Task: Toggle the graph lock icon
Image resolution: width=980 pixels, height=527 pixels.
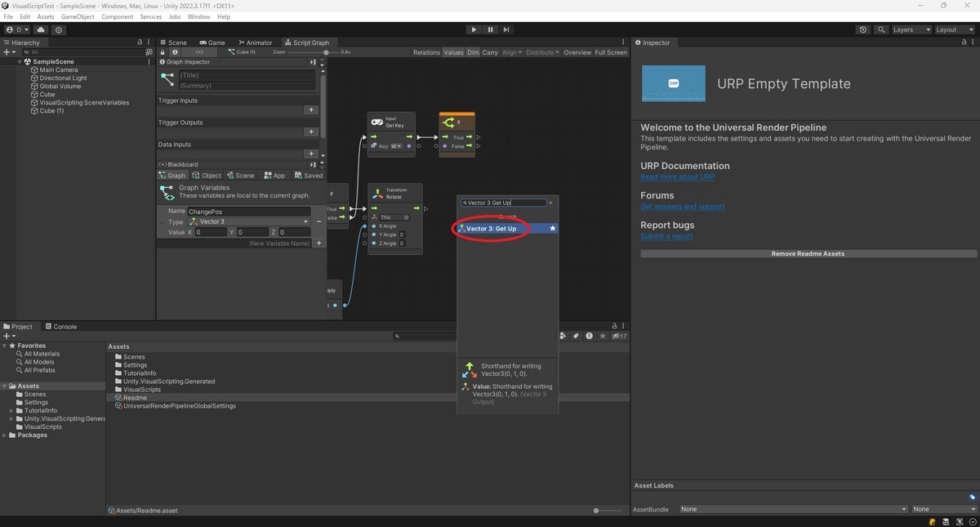Action: pos(163,52)
